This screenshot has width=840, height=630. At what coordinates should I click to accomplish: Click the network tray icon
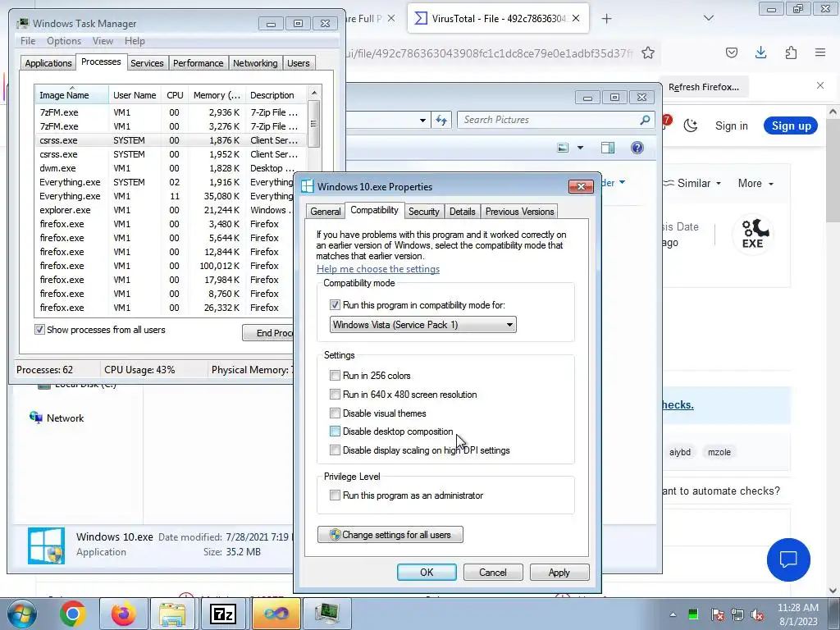(x=737, y=614)
